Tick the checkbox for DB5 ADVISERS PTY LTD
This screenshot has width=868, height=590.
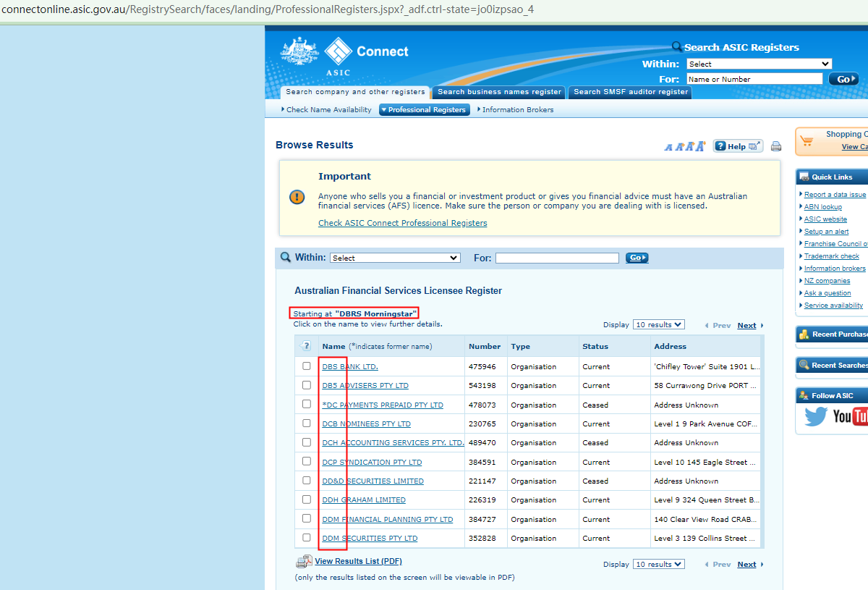click(x=307, y=385)
